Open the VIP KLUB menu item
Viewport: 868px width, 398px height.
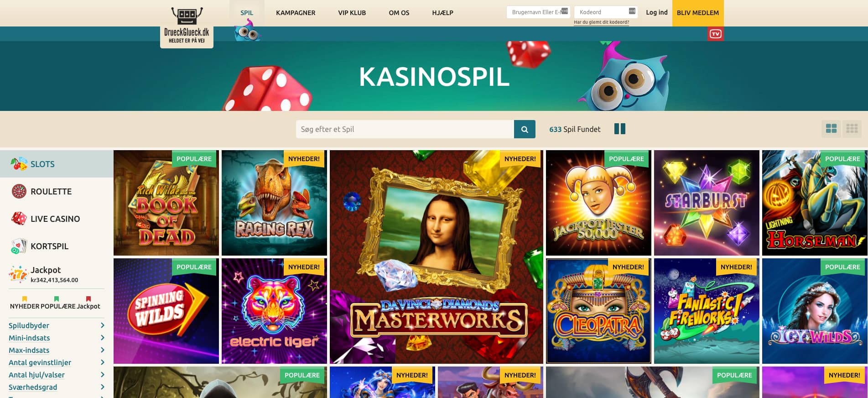[x=352, y=13]
